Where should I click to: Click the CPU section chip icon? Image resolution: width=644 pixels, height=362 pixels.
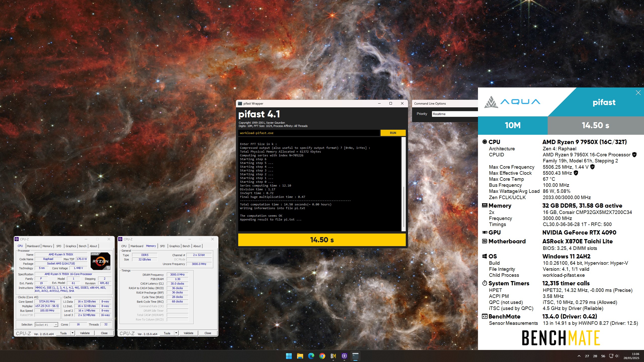click(485, 142)
